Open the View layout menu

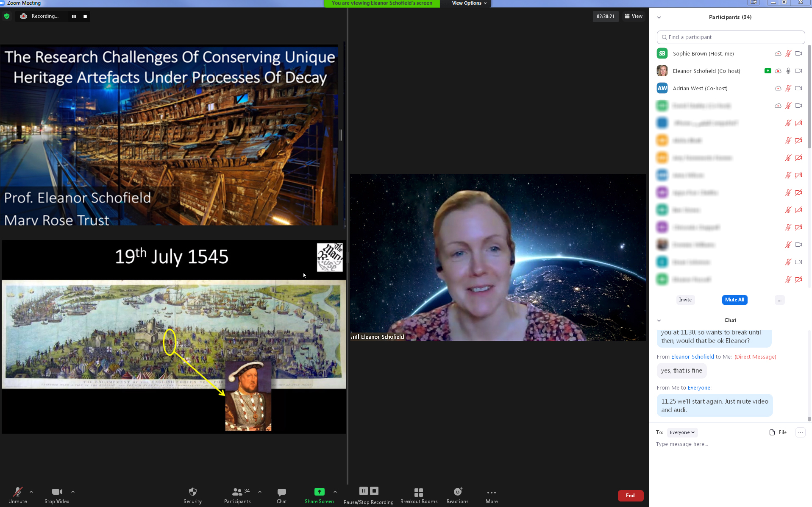pos(634,16)
